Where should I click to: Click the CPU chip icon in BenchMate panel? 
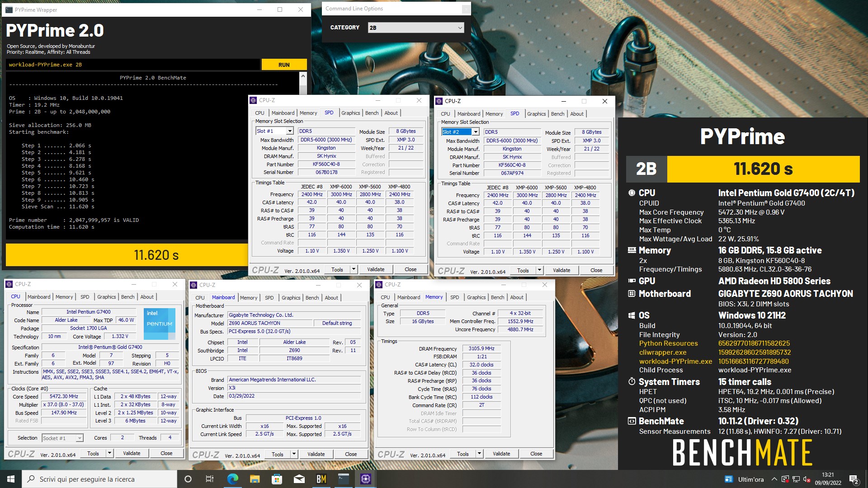point(632,193)
